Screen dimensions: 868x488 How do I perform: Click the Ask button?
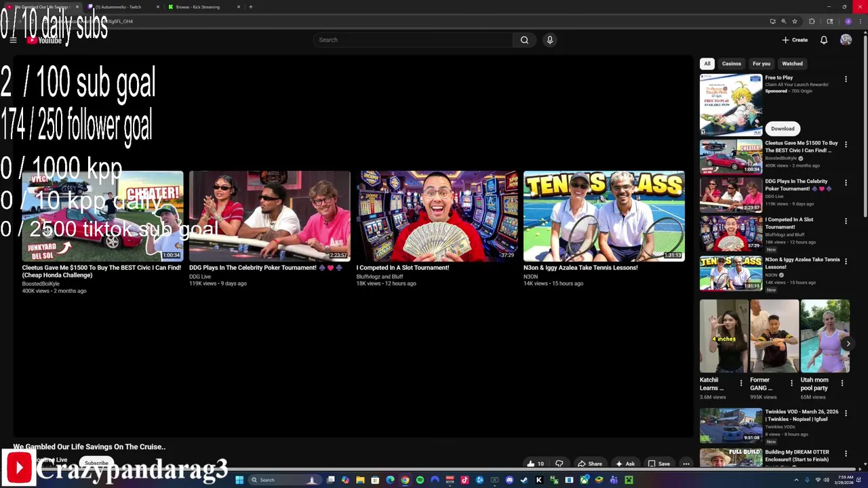[625, 464]
